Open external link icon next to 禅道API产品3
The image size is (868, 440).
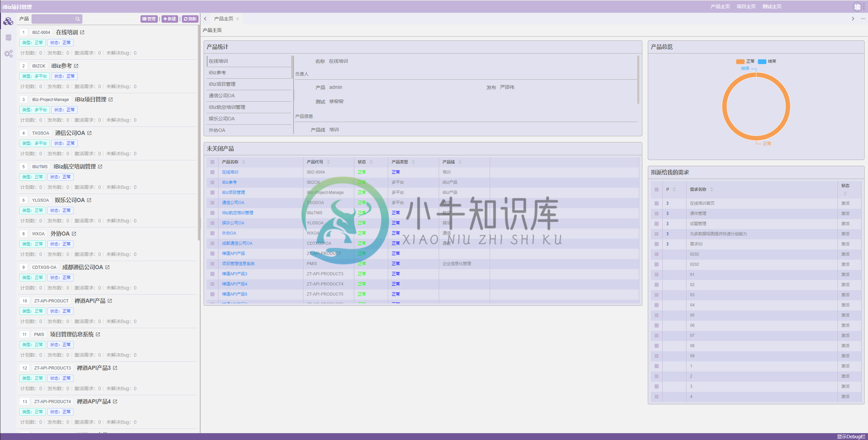click(115, 368)
